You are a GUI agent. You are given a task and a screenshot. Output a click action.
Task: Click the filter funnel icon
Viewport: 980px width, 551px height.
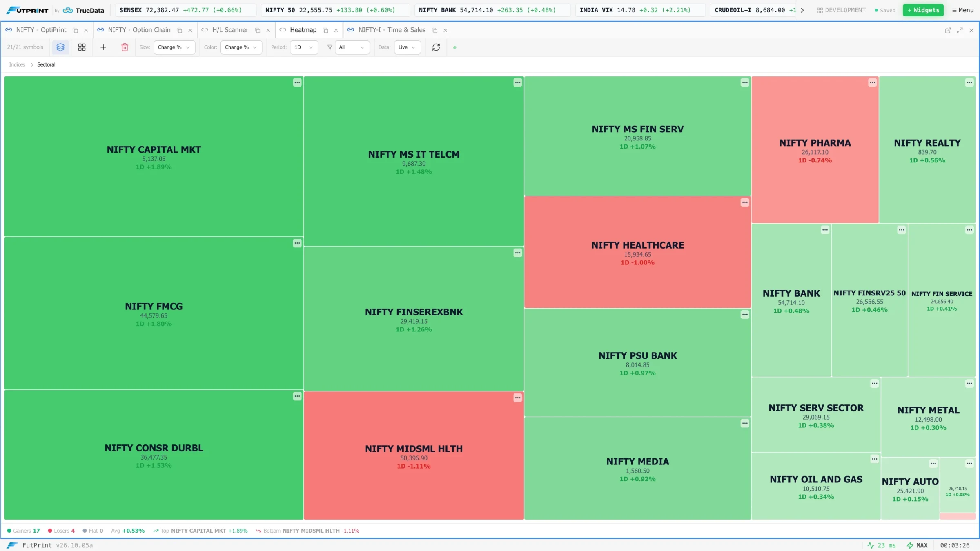click(x=330, y=47)
